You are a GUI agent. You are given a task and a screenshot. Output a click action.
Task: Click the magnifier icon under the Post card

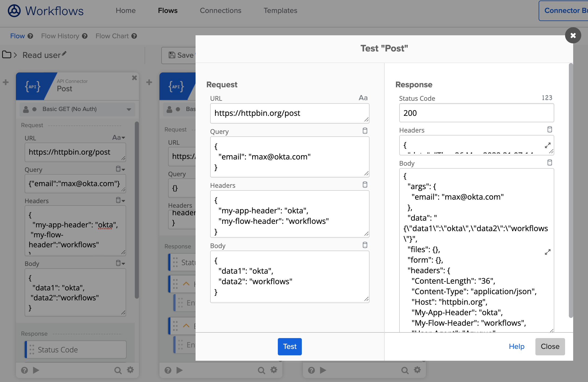[118, 370]
